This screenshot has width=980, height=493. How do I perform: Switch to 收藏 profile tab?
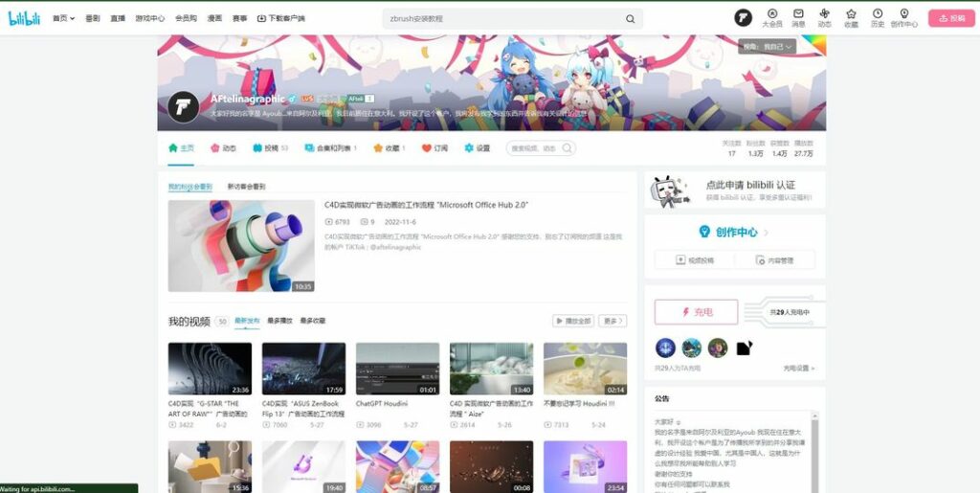tap(390, 148)
